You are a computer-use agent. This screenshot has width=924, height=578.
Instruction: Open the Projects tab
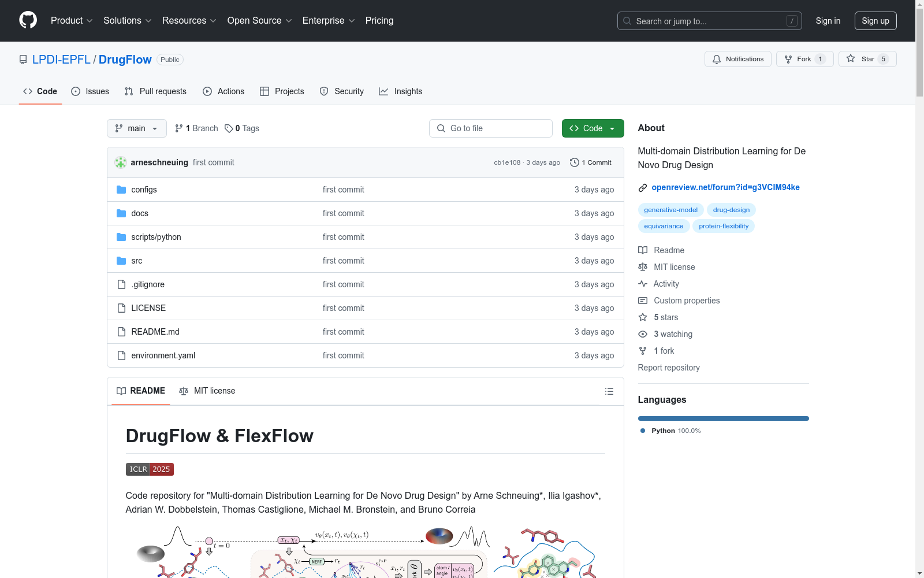(x=282, y=91)
